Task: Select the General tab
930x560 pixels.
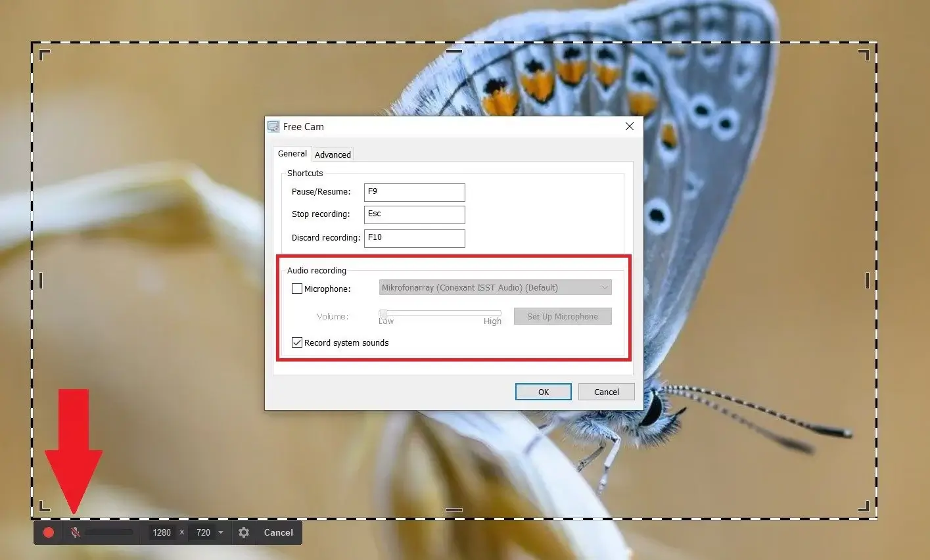Action: point(292,154)
